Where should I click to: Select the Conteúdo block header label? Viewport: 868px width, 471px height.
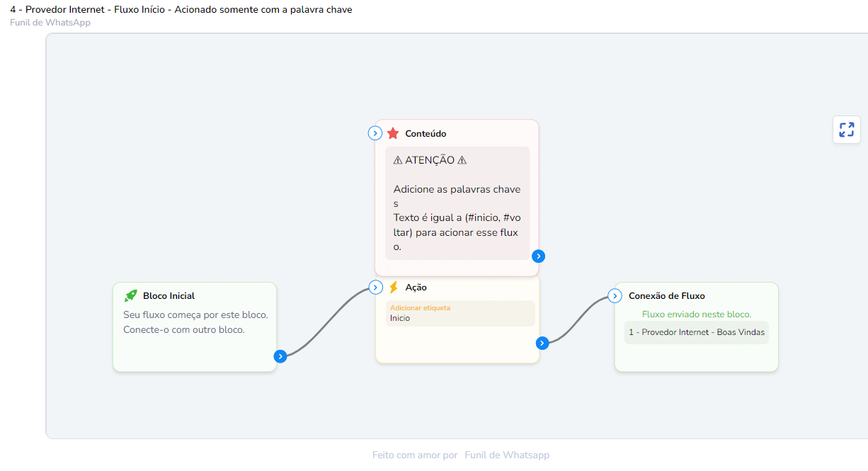coord(426,133)
